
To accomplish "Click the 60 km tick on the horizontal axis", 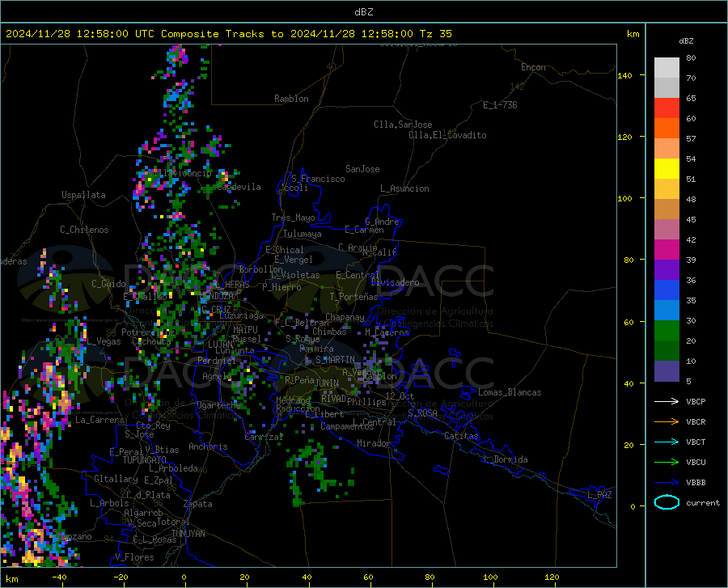I will click(368, 577).
